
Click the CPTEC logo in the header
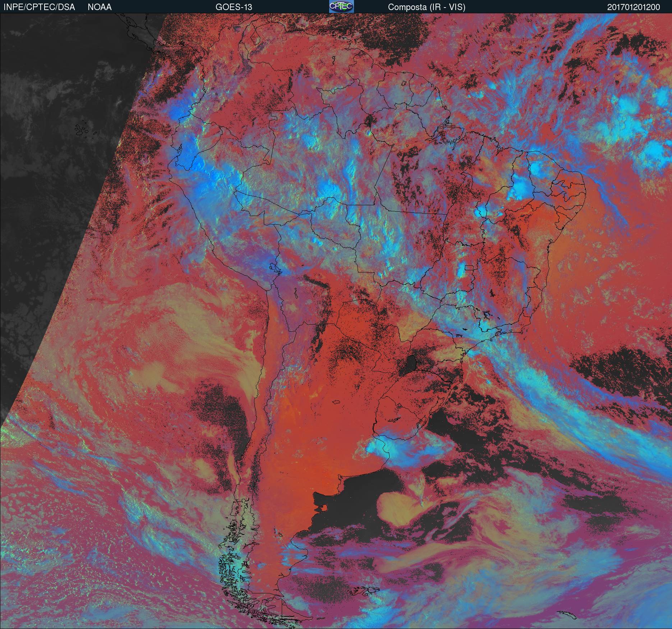341,6
